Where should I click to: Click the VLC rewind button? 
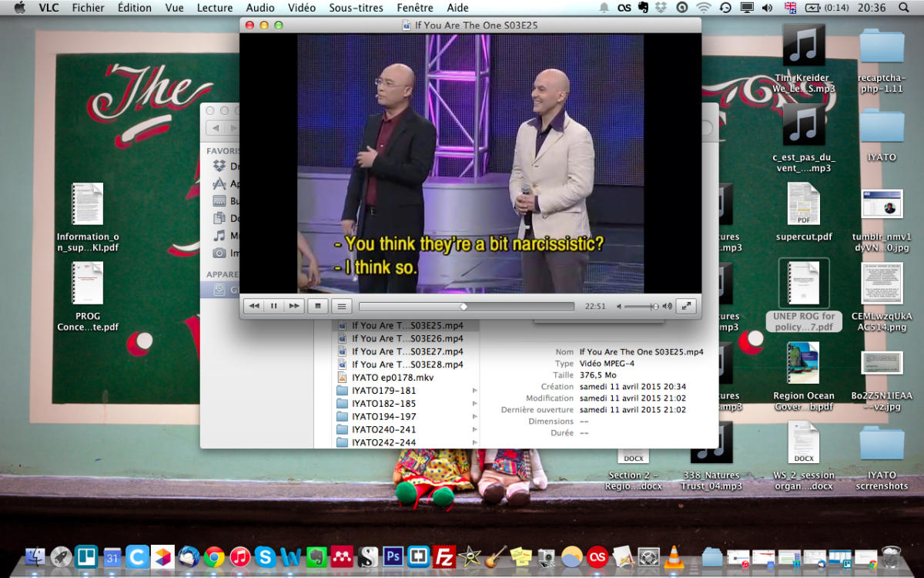point(254,306)
